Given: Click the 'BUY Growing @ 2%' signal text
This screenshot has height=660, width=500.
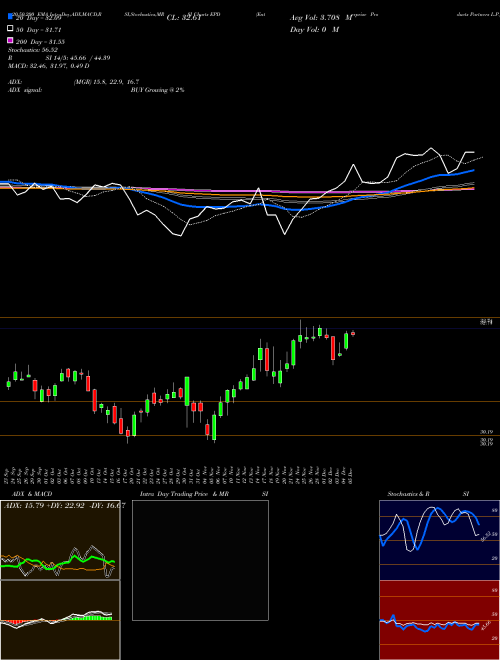Looking at the screenshot, I should (157, 90).
